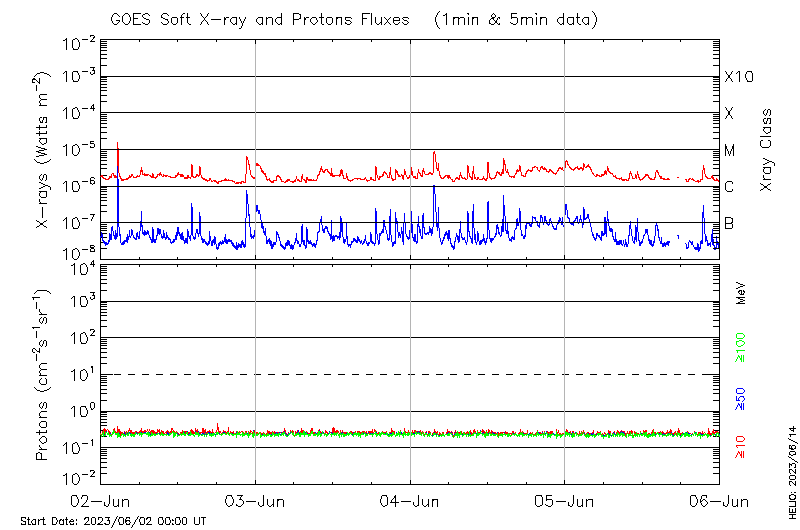Click the B flare class label
This screenshot has height=530, width=800.
(x=730, y=222)
